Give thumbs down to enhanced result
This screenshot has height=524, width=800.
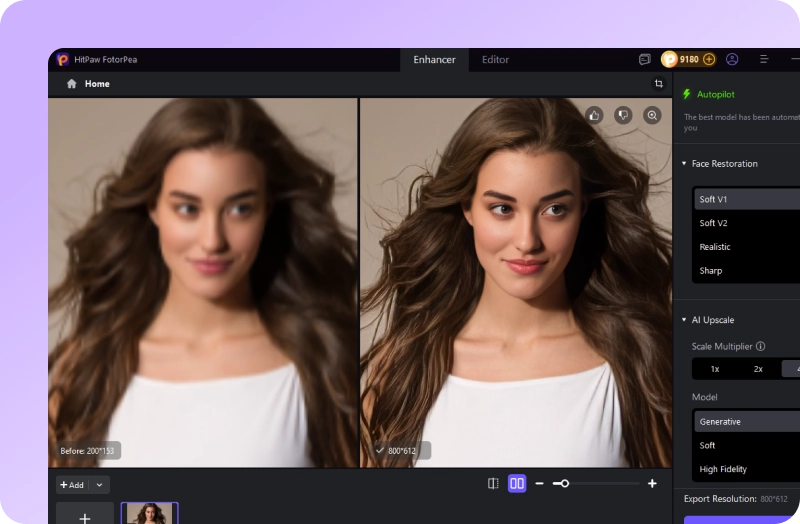point(623,115)
